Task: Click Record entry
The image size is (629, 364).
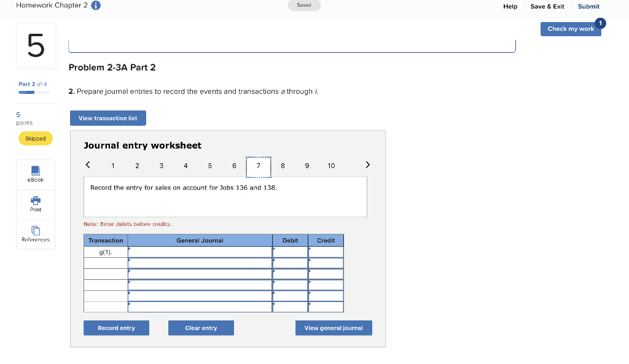Action: tap(116, 328)
